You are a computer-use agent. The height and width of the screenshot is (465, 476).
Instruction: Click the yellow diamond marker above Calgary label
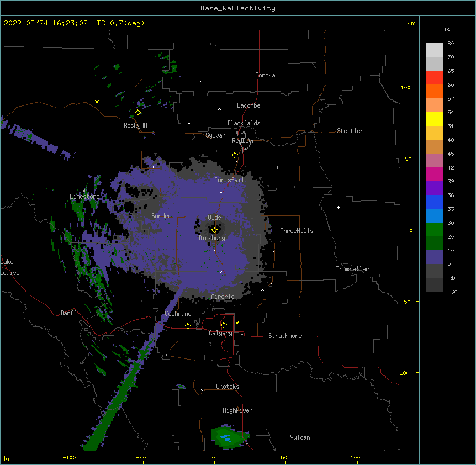coord(224,325)
